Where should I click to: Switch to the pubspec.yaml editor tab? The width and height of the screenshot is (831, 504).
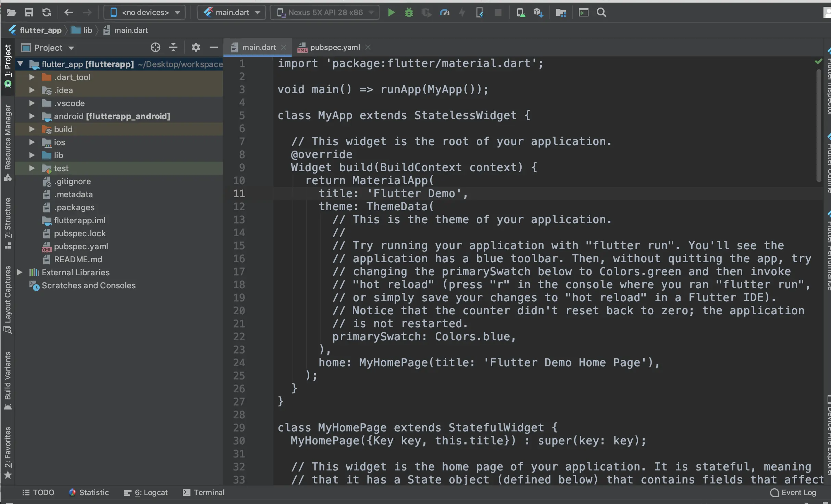click(334, 48)
